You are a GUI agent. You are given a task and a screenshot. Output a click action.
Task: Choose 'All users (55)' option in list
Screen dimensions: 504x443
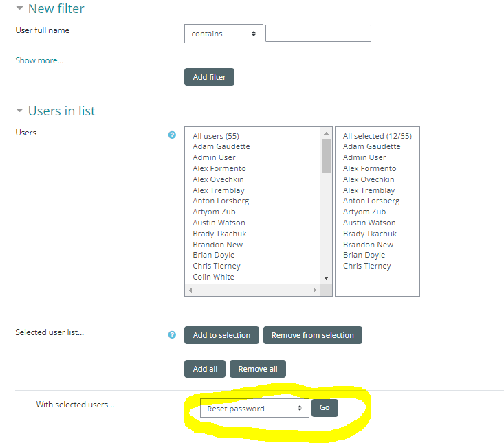pyautogui.click(x=216, y=136)
